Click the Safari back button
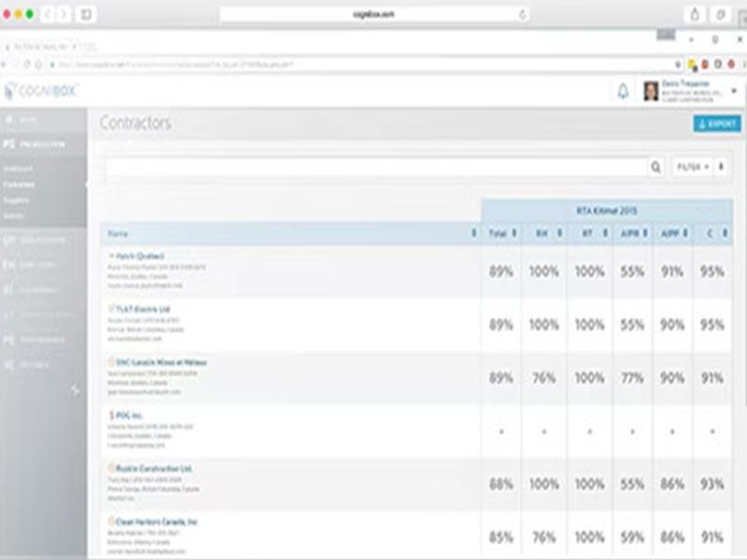747x560 pixels. [x=48, y=15]
